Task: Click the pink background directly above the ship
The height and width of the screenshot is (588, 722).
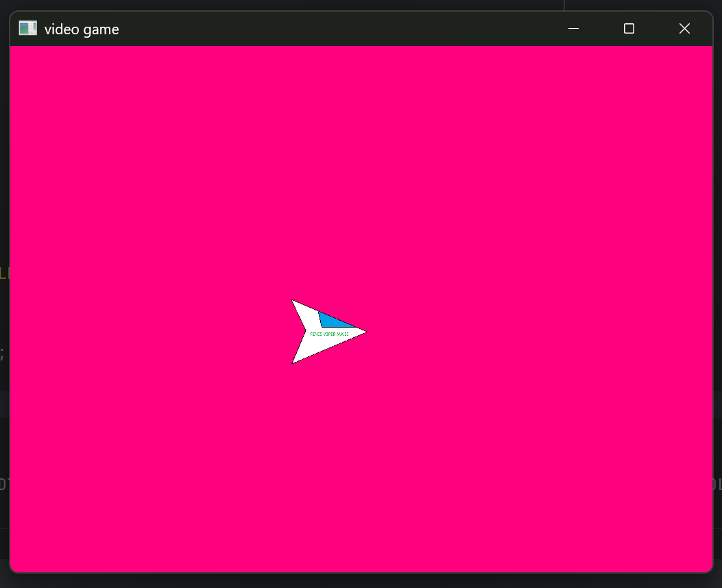Action: point(329,206)
